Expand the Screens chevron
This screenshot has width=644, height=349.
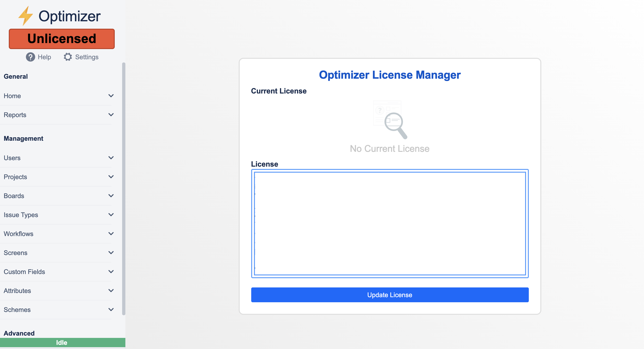pyautogui.click(x=111, y=253)
